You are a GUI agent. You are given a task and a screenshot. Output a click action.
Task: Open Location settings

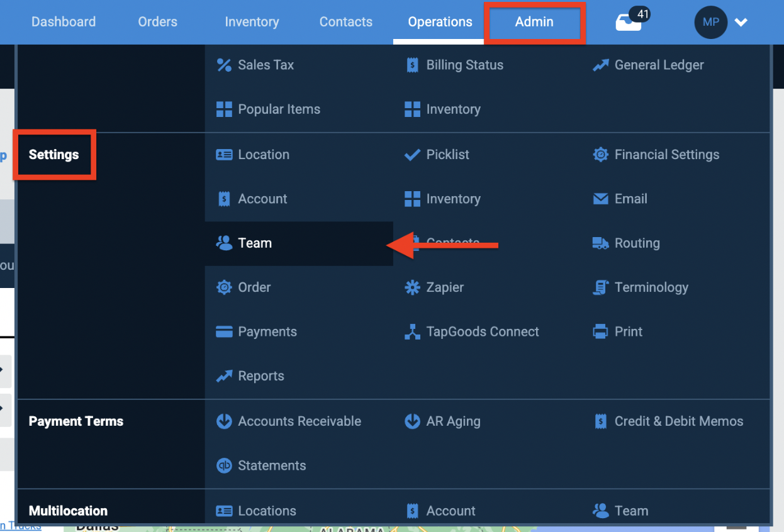[x=264, y=155]
